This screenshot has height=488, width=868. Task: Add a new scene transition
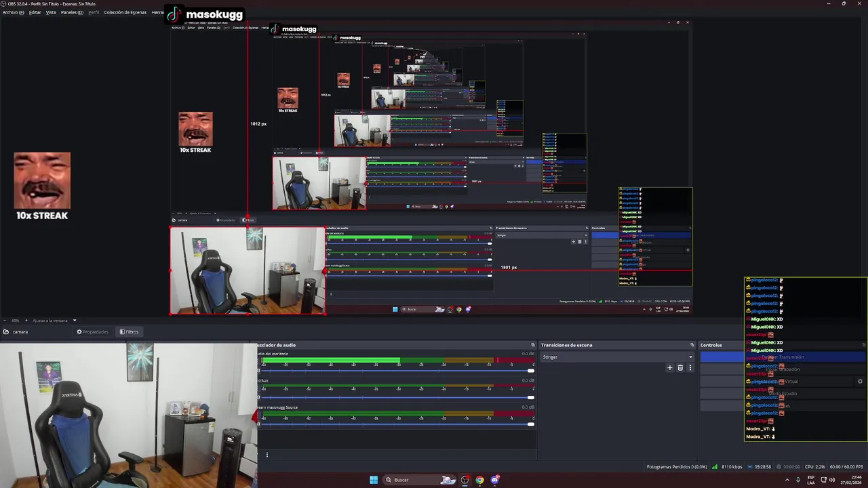[670, 367]
